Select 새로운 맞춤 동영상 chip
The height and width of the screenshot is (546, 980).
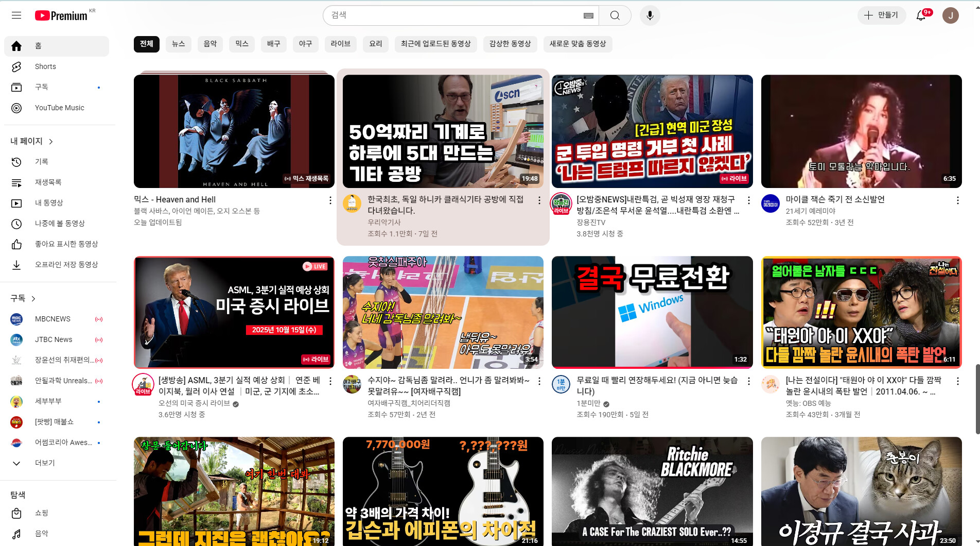coord(577,44)
